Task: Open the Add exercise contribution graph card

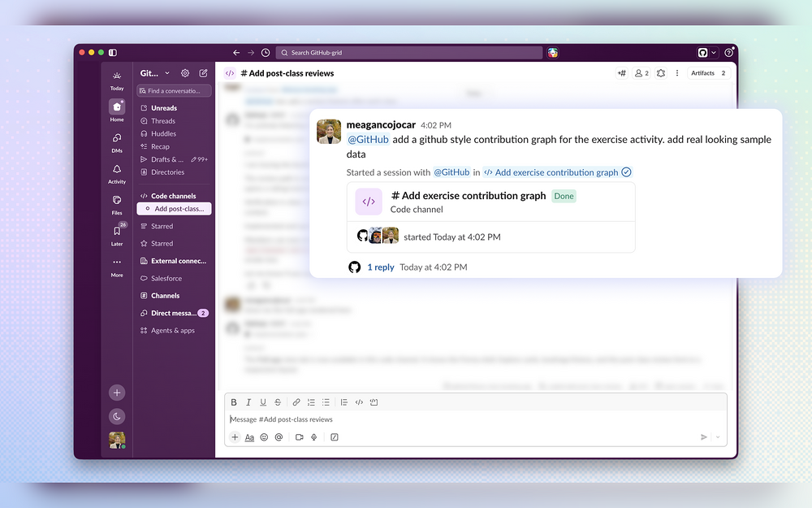Action: (x=491, y=217)
